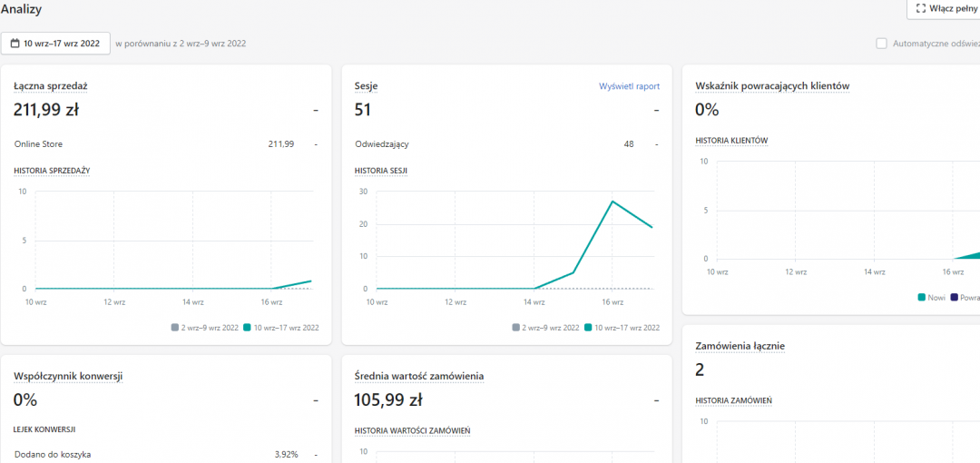
Task: Open "Wyświetl raport" link in Sesje card
Action: (629, 86)
